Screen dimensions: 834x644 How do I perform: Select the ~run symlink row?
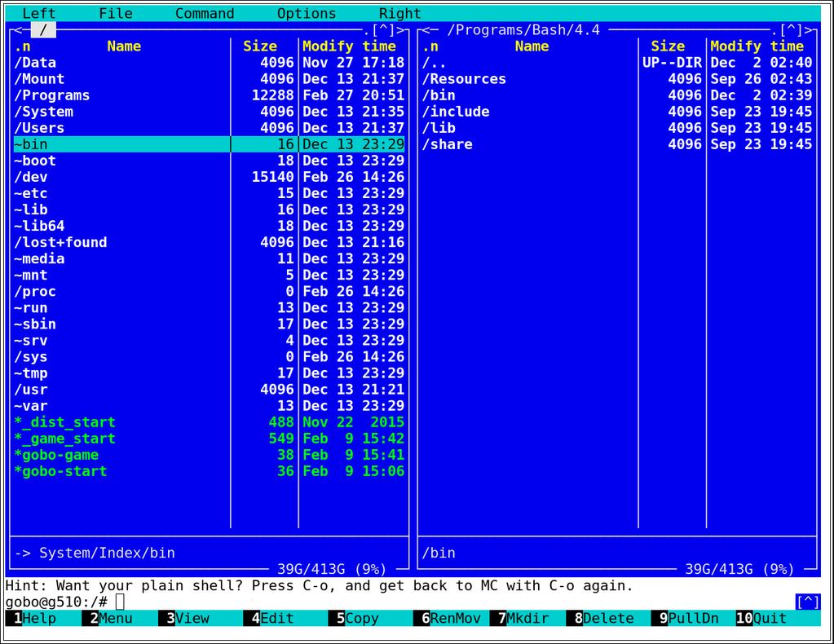click(x=209, y=308)
